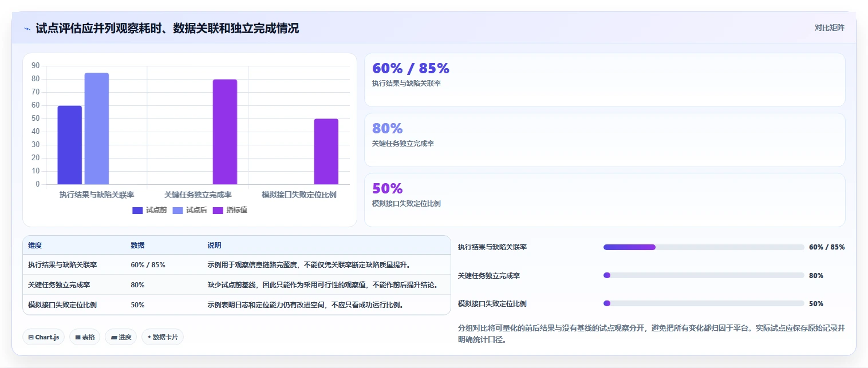
Task: Click the note starting 示例用于观察信息链路完整度
Action: click(x=309, y=265)
